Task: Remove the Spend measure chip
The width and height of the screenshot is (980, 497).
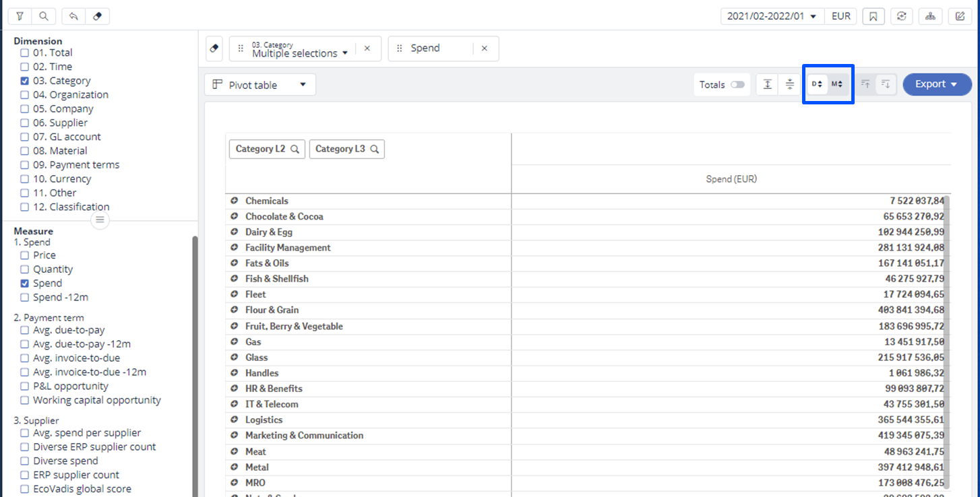Action: 484,48
